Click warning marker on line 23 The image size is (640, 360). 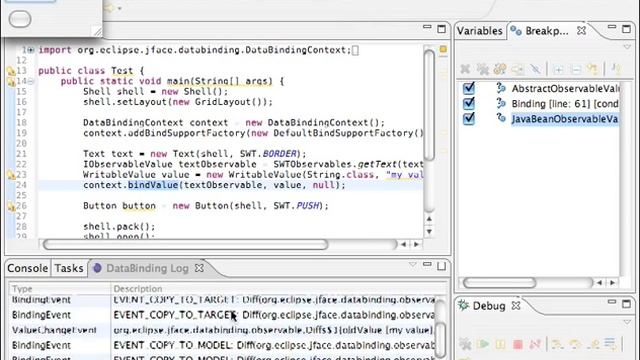11,176
